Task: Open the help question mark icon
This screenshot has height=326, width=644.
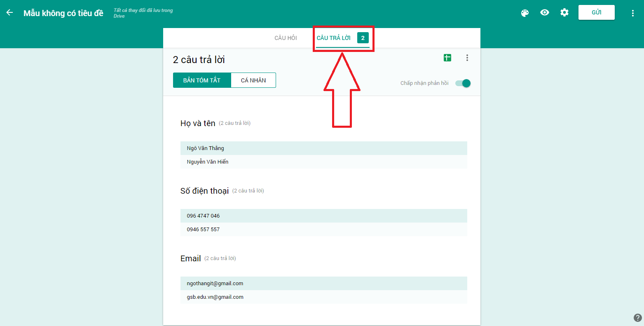Action: [x=637, y=318]
